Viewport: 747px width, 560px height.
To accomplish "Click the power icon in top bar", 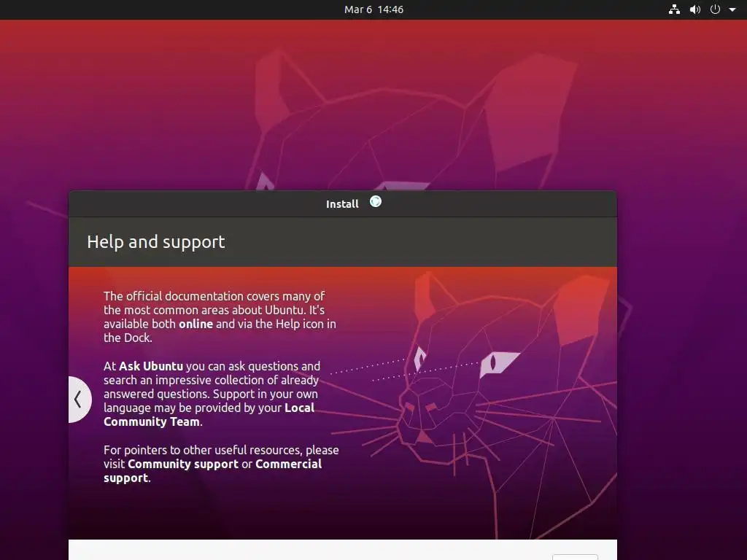I will (x=715, y=9).
